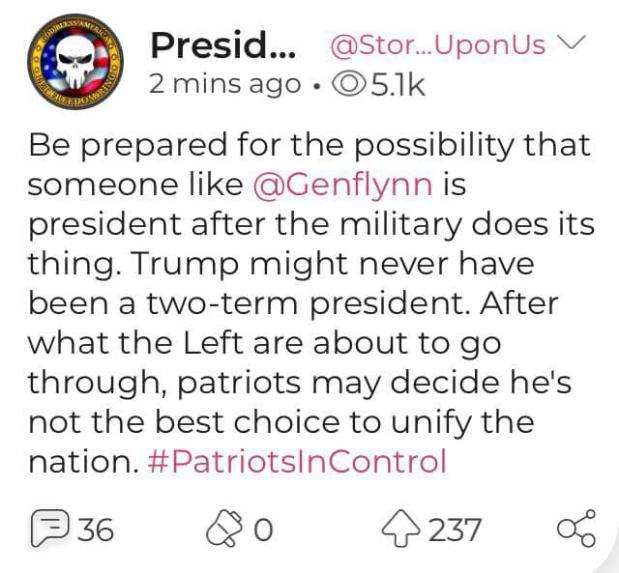
Task: Echo the post with the megaphone icon
Action: point(224,528)
